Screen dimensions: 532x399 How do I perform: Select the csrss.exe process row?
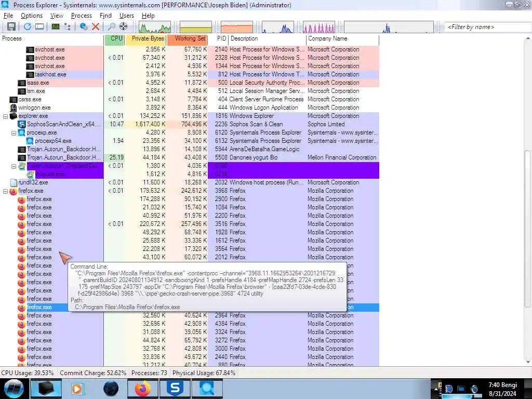(189, 99)
